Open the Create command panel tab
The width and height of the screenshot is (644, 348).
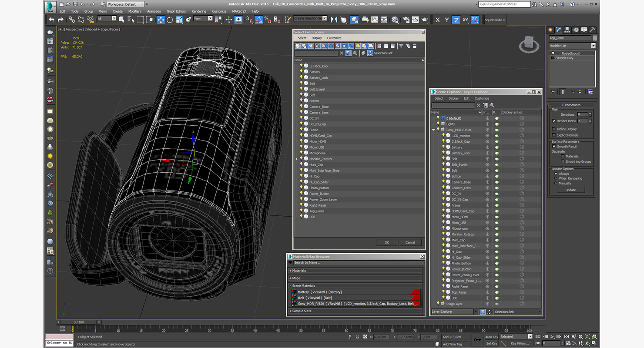click(550, 30)
